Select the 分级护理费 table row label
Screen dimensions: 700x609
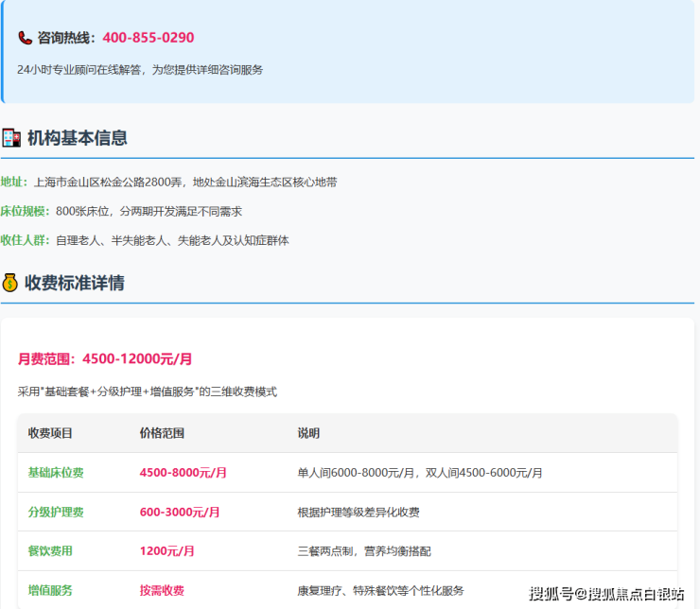tap(56, 512)
